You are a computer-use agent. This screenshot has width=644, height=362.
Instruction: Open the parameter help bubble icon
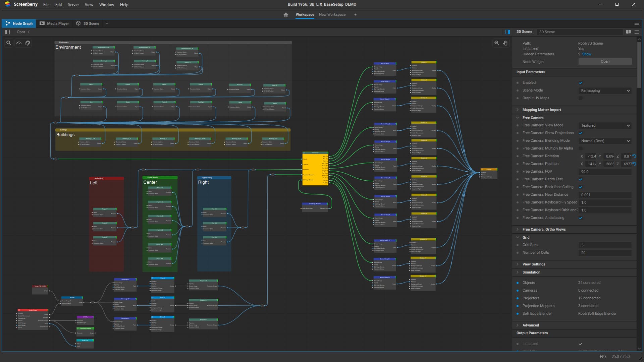tap(628, 32)
